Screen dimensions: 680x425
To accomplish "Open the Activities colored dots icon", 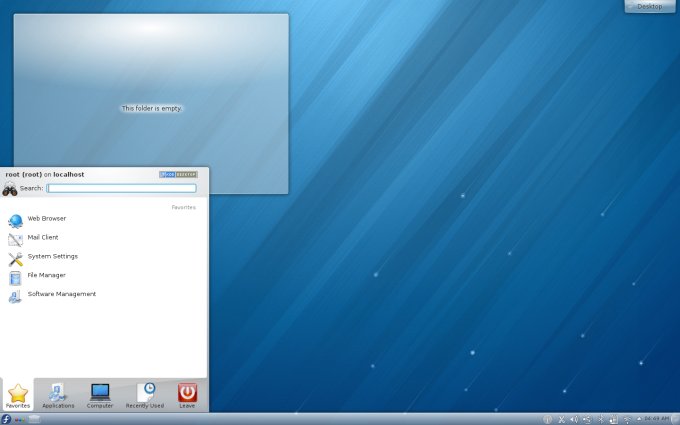I will tap(20, 419).
